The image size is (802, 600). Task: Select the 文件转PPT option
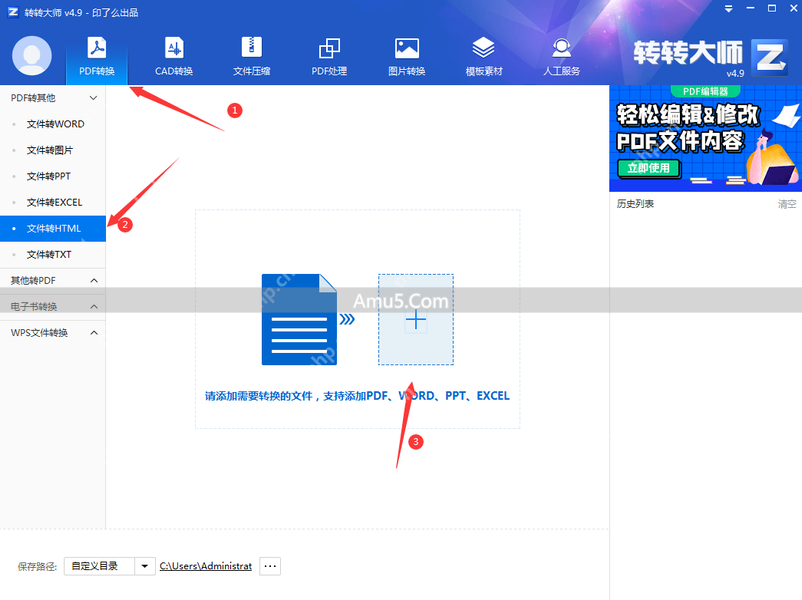coord(45,176)
